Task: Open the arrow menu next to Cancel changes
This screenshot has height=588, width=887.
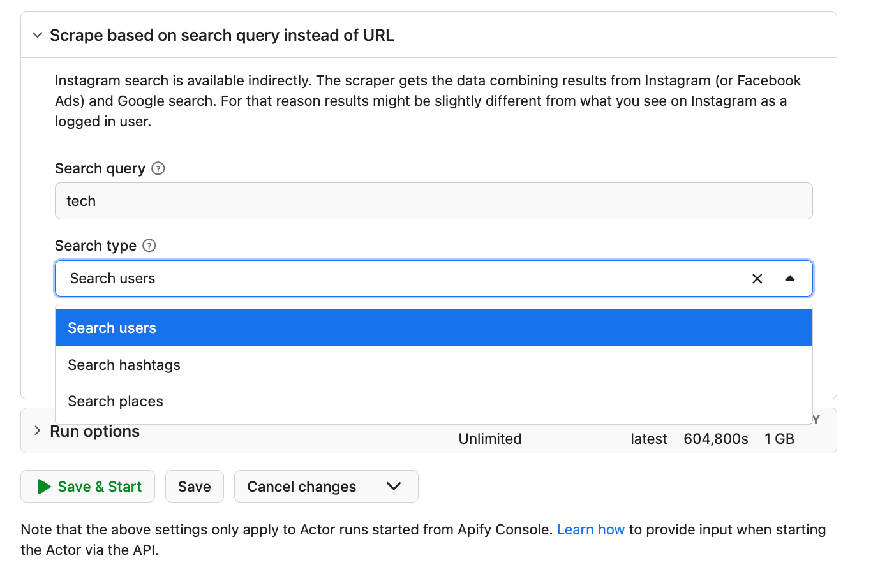Action: tap(394, 486)
